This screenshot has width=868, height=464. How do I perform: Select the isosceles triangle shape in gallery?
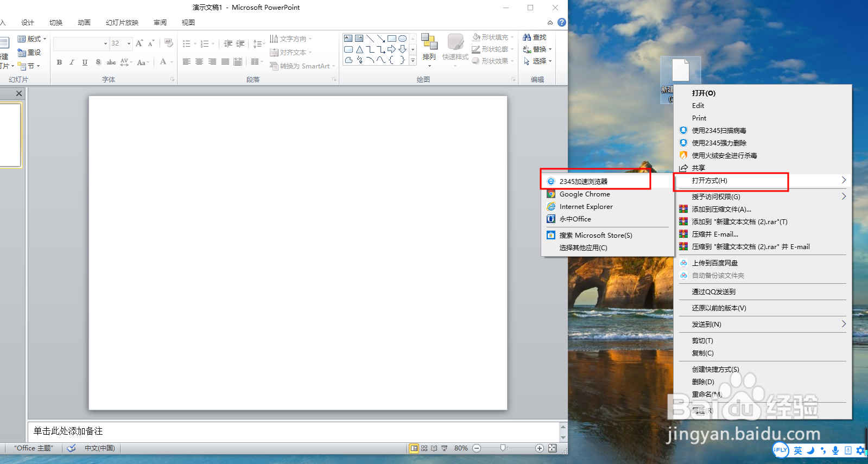click(x=359, y=49)
